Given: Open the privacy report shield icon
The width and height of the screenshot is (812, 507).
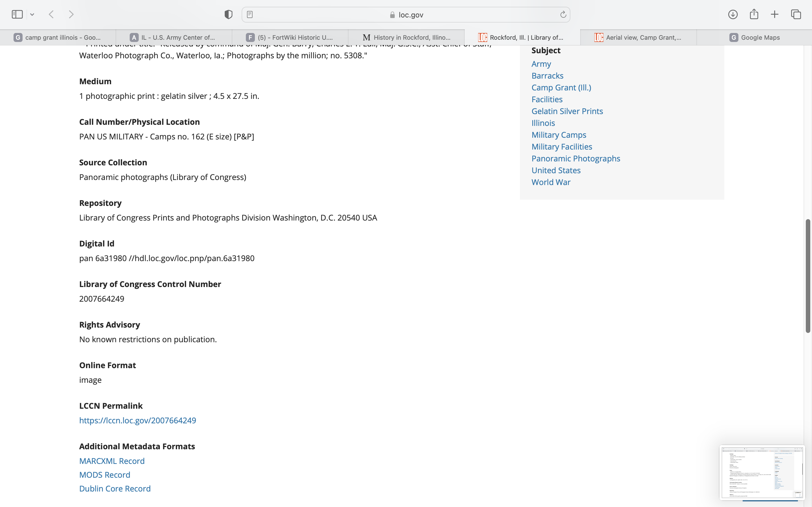Looking at the screenshot, I should [x=228, y=14].
